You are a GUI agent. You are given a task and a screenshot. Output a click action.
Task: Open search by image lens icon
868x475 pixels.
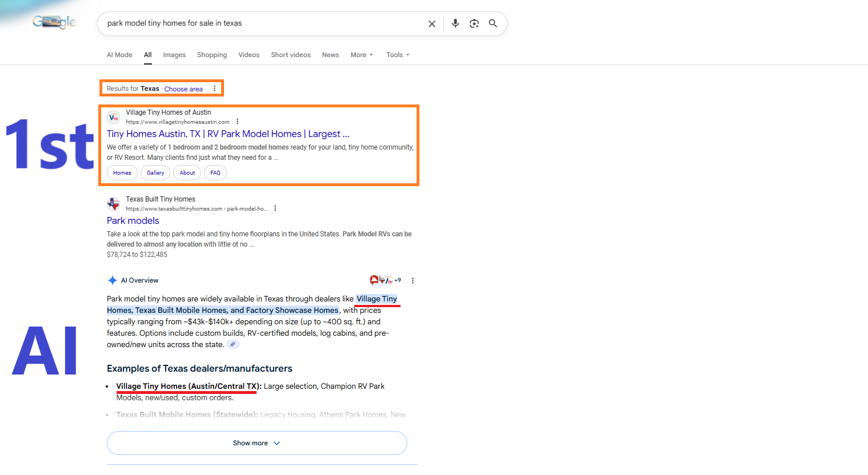(x=474, y=23)
